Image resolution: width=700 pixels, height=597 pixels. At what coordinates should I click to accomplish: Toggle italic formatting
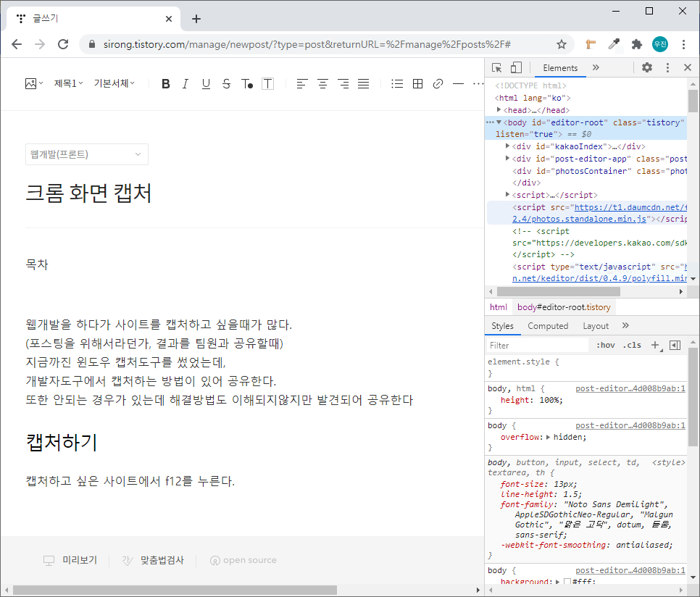coord(186,83)
